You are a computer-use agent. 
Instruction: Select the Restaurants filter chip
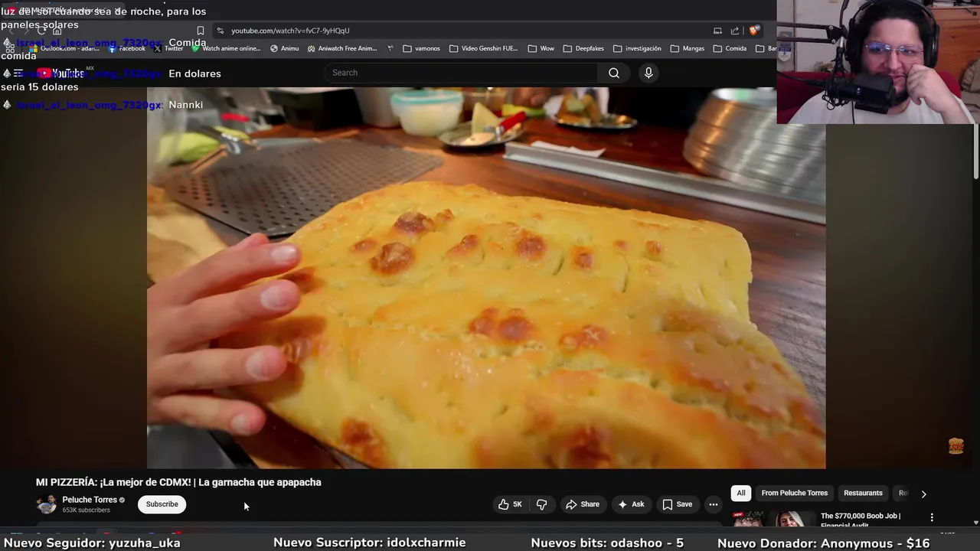click(x=863, y=494)
